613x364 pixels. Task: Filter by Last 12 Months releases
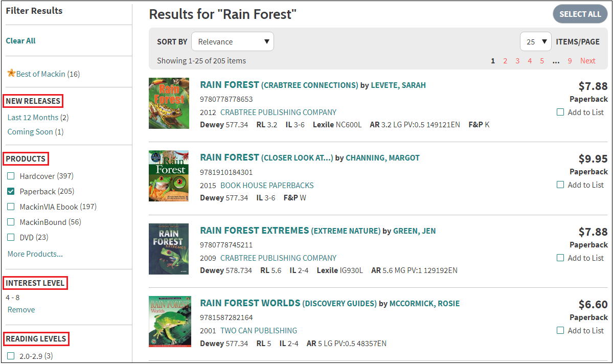click(x=33, y=118)
